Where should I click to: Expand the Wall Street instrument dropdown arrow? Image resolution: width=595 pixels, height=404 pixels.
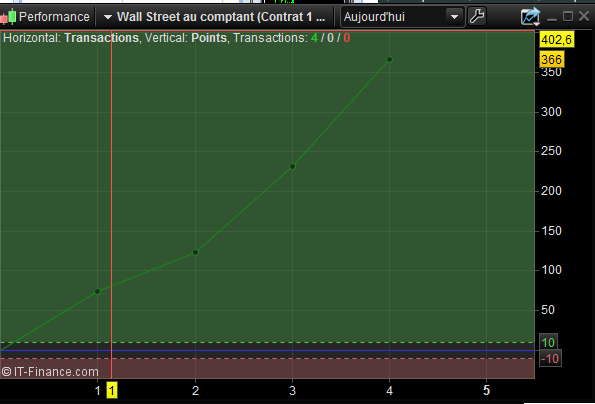click(108, 17)
